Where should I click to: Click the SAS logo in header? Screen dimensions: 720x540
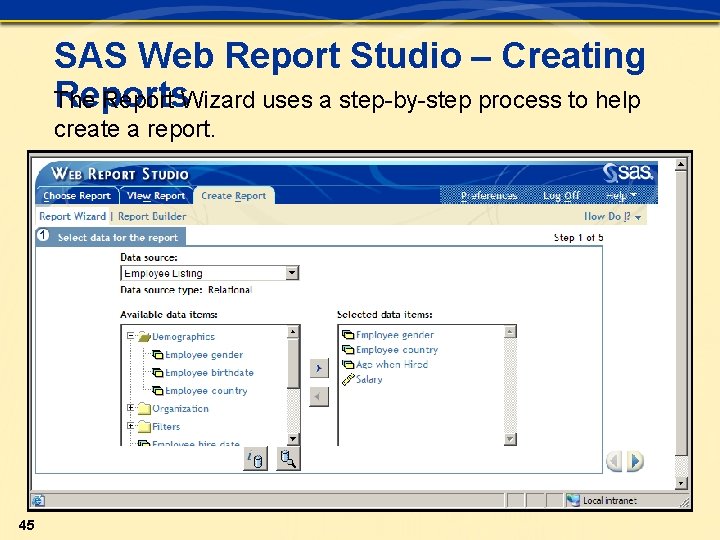click(628, 173)
